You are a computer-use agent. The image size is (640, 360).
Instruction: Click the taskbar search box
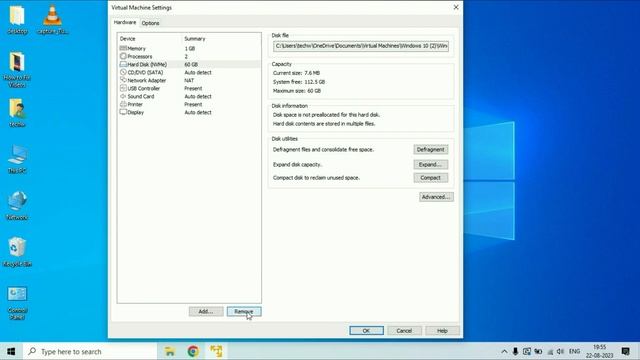click(91, 351)
